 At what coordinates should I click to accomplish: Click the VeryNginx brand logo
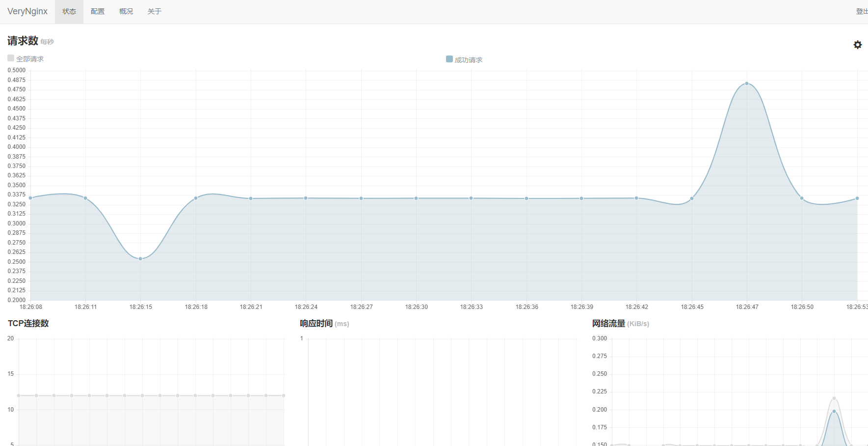pos(27,11)
